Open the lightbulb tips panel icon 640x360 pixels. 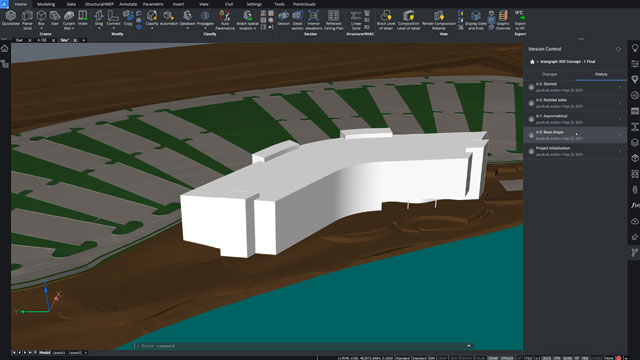(635, 48)
